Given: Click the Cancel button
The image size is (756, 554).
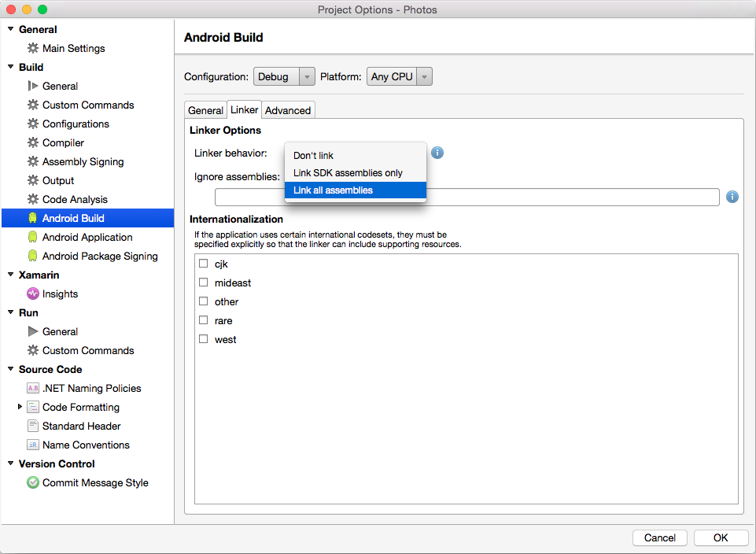Looking at the screenshot, I should [659, 537].
